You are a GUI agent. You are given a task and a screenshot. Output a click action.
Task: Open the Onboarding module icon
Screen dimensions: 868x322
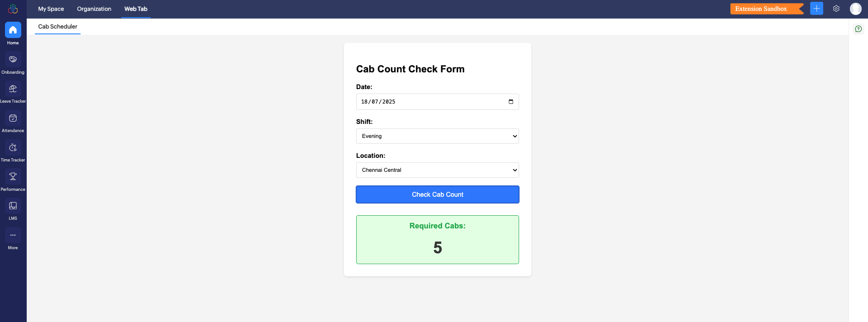(13, 60)
